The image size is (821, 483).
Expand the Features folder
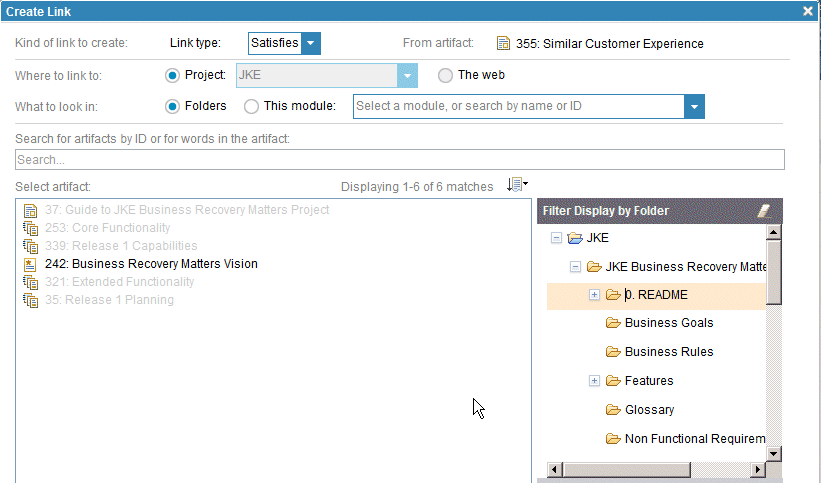click(x=594, y=381)
